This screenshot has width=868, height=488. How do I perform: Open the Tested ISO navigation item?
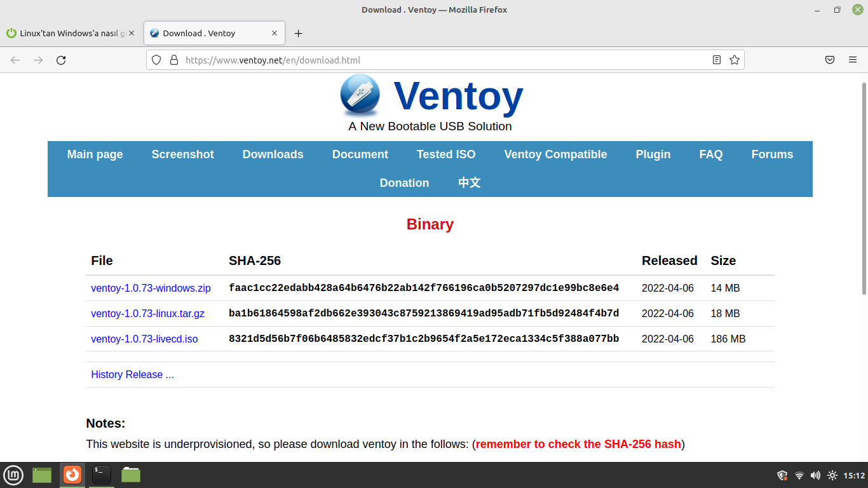tap(446, 154)
